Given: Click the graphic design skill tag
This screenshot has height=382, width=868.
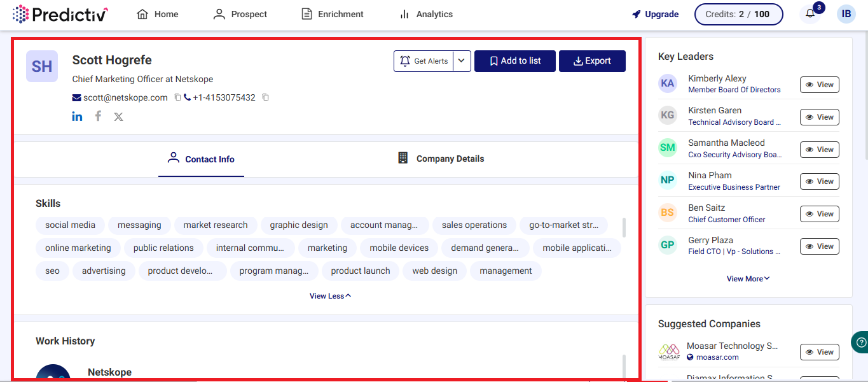Looking at the screenshot, I should click(x=299, y=225).
